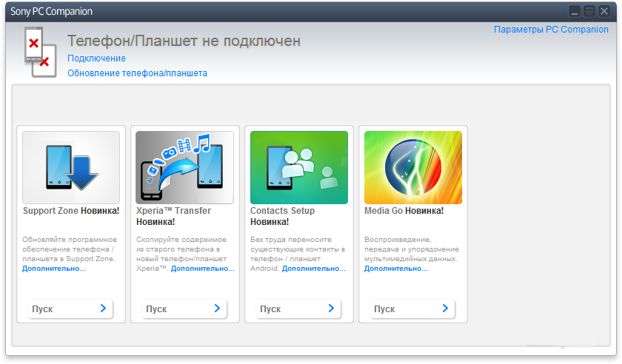Open the Support Zone download icon
Image resolution: width=622 pixels, height=364 pixels.
point(71,167)
